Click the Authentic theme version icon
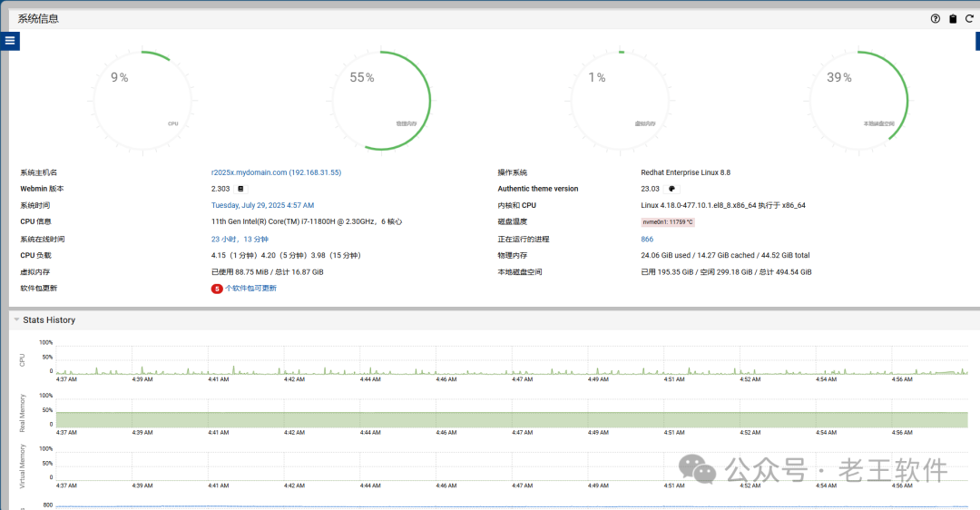The height and width of the screenshot is (510, 980). (671, 189)
